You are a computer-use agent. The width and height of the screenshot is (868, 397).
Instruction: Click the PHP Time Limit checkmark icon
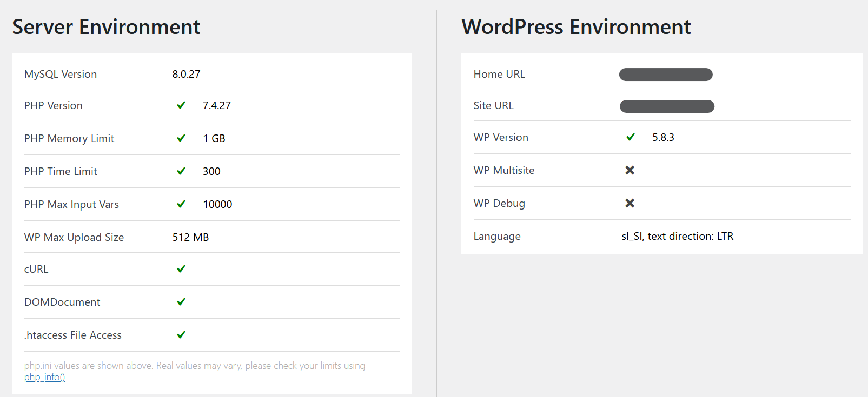pyautogui.click(x=181, y=171)
